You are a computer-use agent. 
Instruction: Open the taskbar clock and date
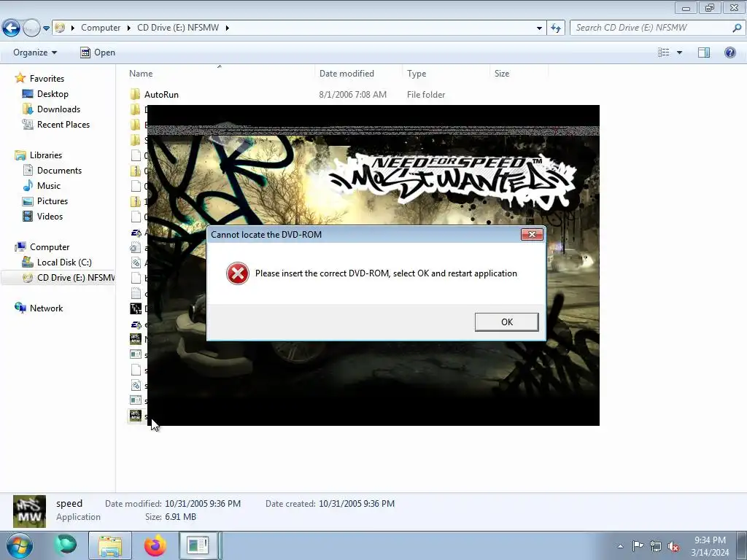click(x=710, y=546)
